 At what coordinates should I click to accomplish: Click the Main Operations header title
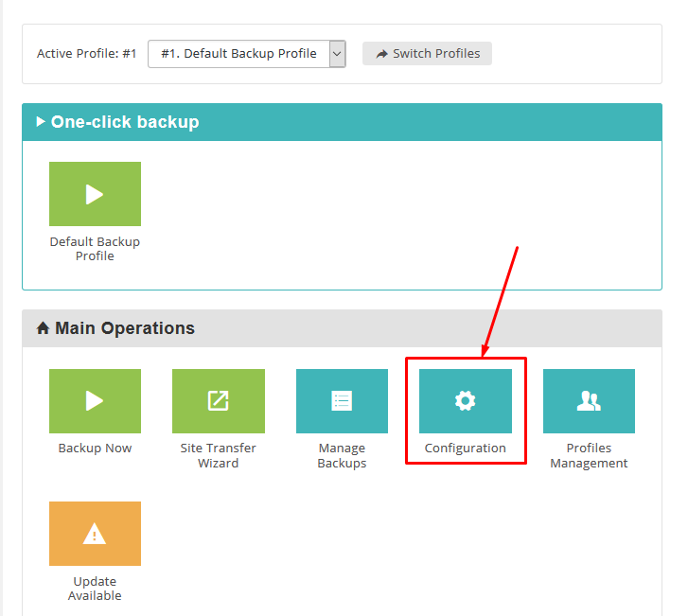coord(125,328)
